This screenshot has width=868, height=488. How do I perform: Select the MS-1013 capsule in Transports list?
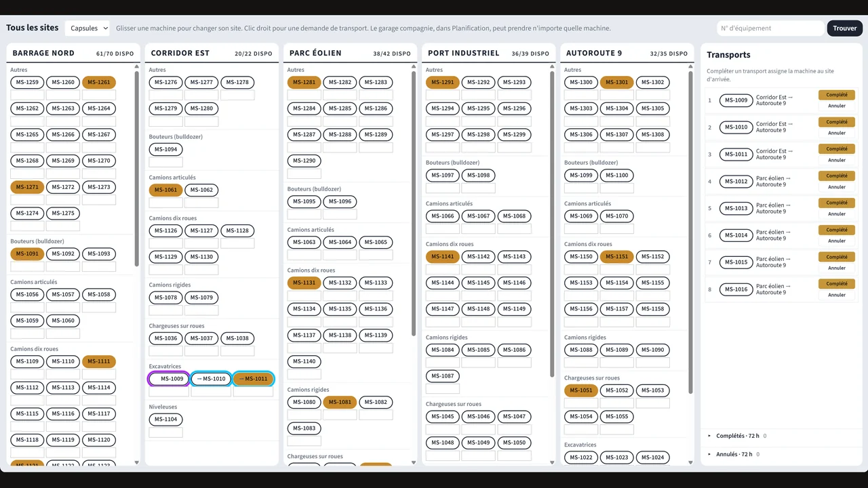(736, 208)
